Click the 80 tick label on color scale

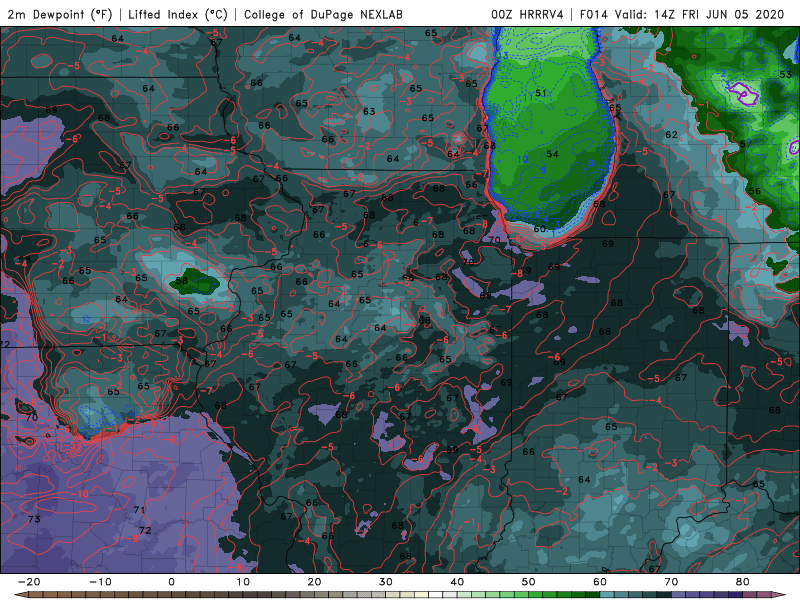tap(743, 582)
